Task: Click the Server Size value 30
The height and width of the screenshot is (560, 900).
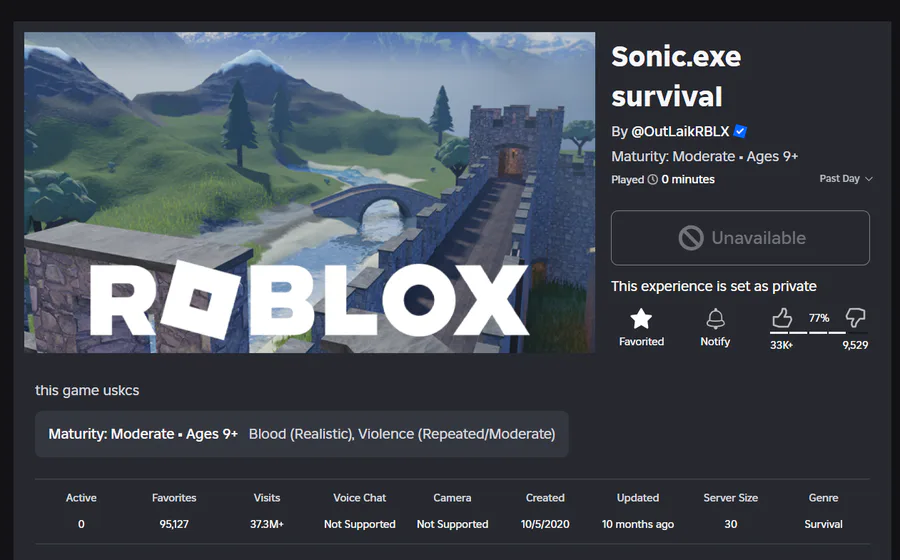Action: click(731, 524)
